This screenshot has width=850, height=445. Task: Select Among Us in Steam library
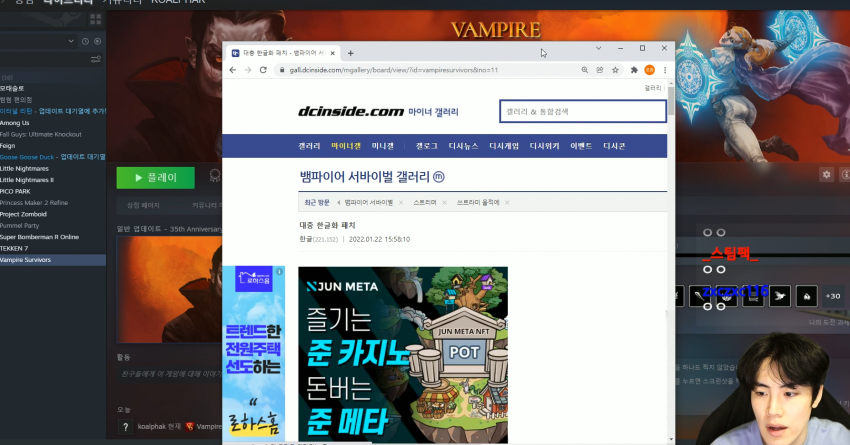point(15,123)
